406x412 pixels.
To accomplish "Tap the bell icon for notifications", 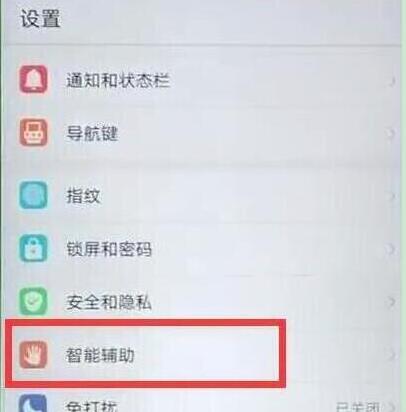I will pos(33,80).
